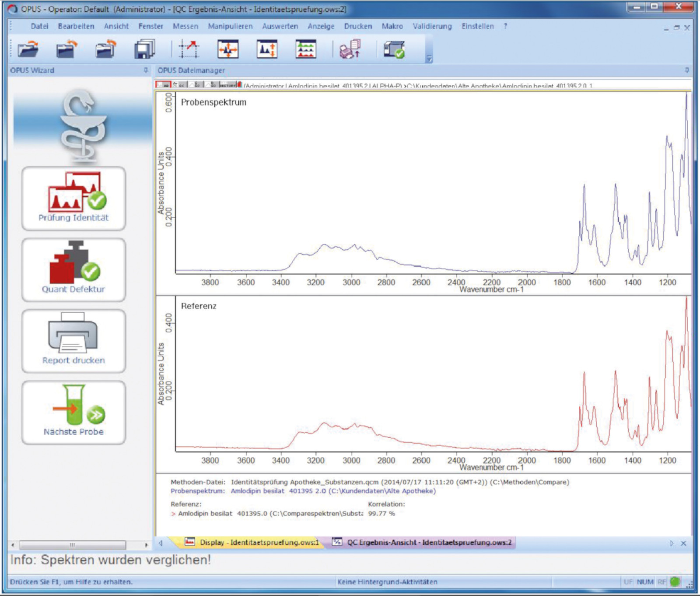Pin the OPUS Wizard panel
This screenshot has width=700, height=596.
click(x=146, y=70)
